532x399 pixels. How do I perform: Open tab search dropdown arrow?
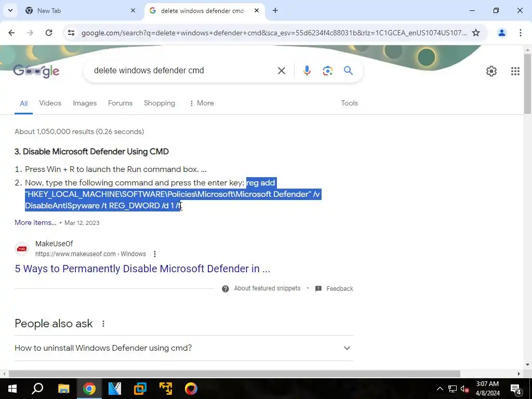[10, 10]
